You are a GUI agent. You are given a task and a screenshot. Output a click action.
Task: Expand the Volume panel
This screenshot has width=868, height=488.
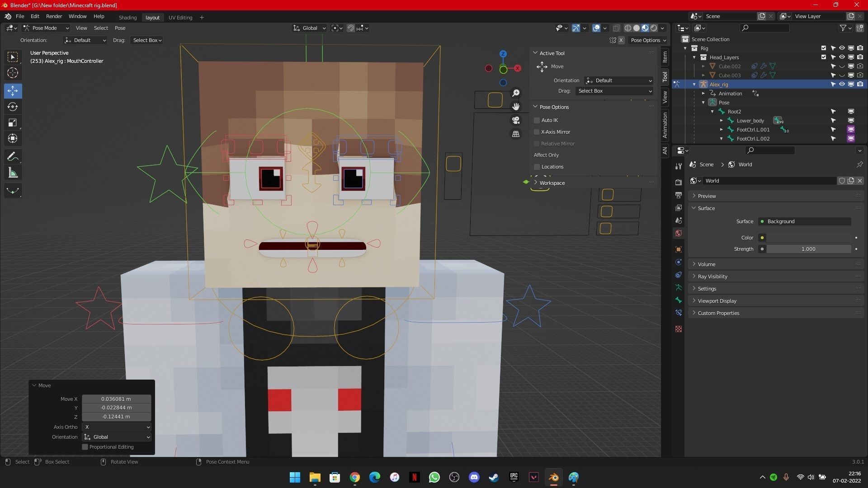coord(775,264)
